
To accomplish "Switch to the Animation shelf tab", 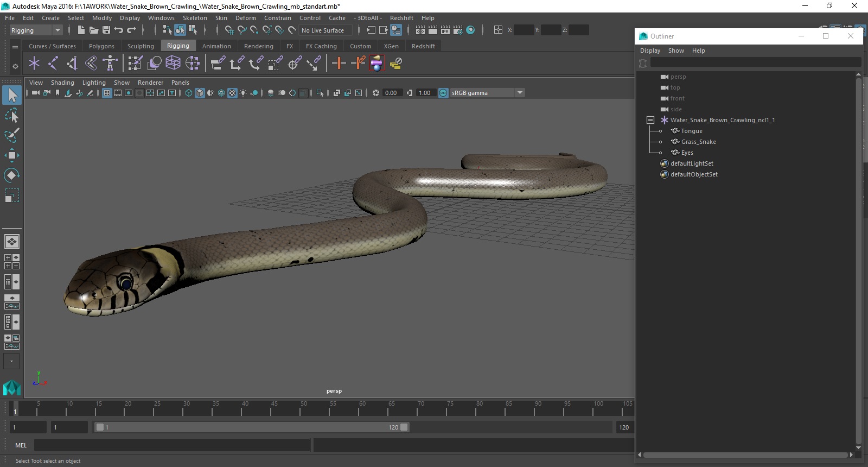I will pyautogui.click(x=216, y=46).
